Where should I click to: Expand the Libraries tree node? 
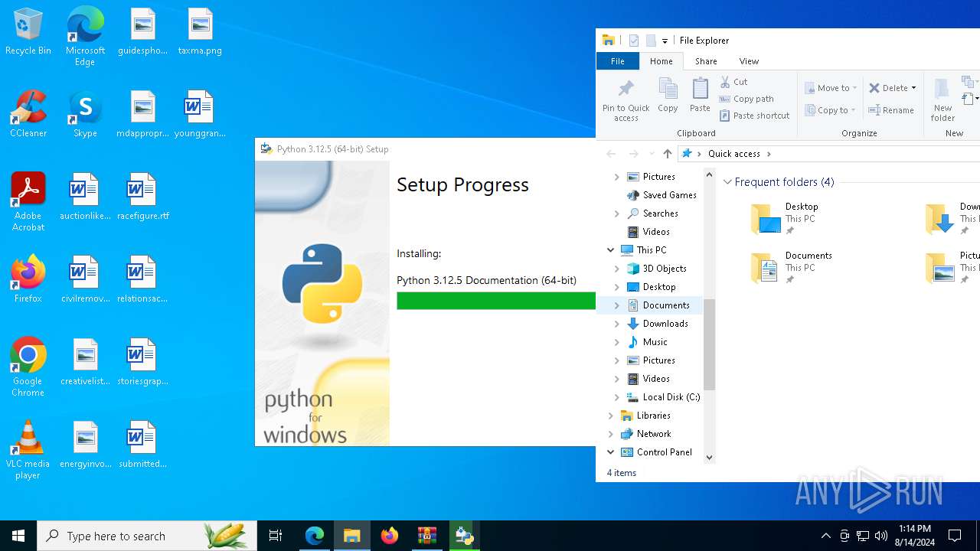click(x=610, y=416)
